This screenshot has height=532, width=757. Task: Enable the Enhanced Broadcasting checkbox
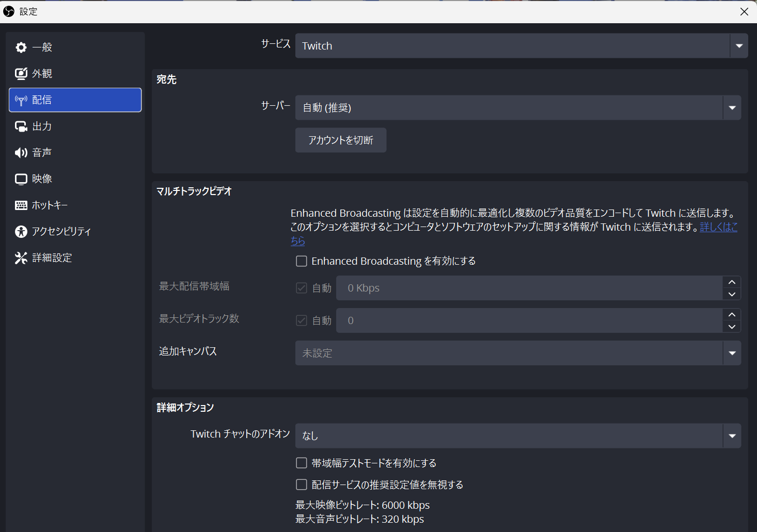pyautogui.click(x=302, y=261)
